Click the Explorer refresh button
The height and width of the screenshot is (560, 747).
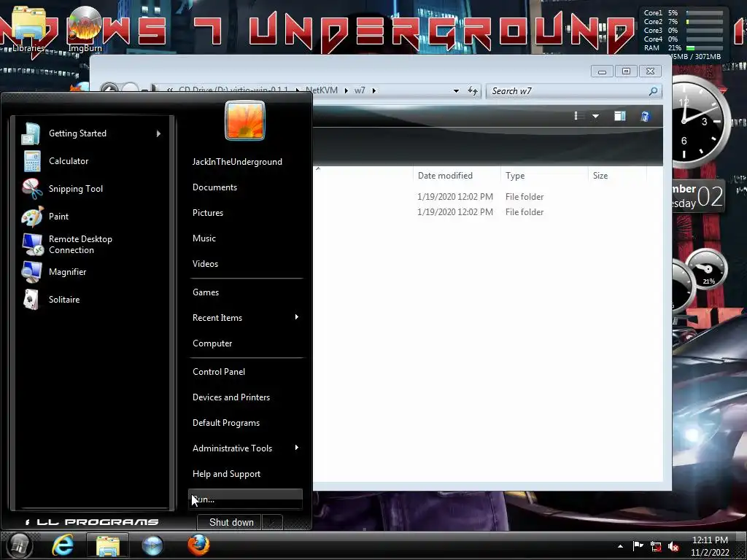click(473, 91)
